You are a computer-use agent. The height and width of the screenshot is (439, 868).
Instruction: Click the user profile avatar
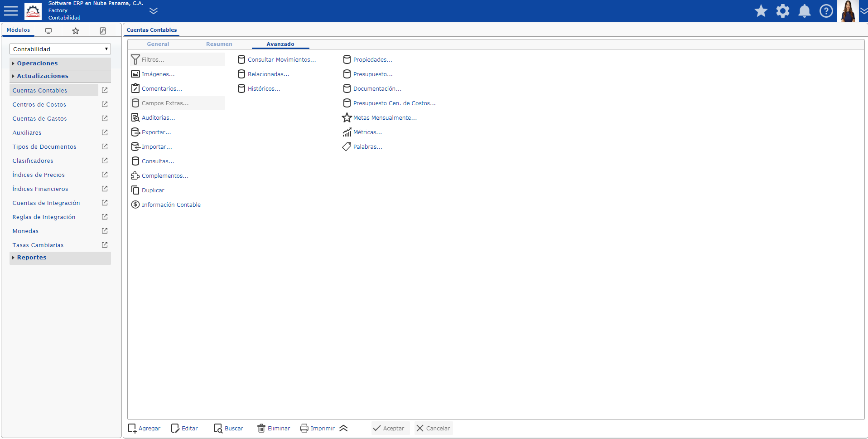[x=848, y=11]
